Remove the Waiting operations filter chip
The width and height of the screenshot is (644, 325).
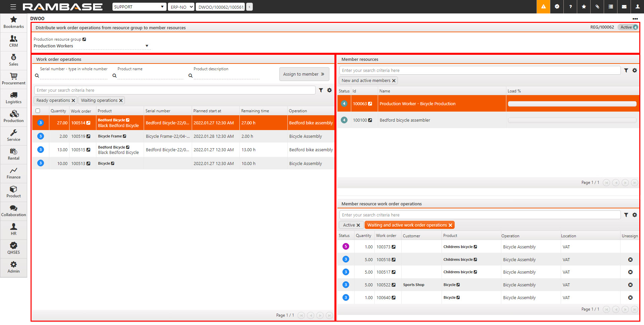click(x=121, y=100)
